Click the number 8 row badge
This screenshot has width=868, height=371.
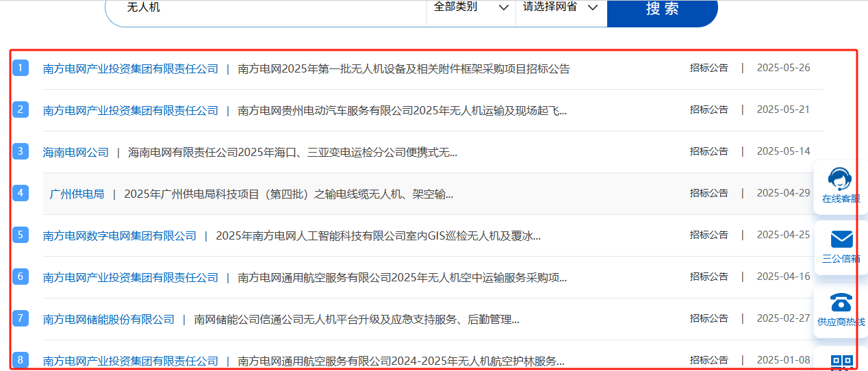coord(21,360)
